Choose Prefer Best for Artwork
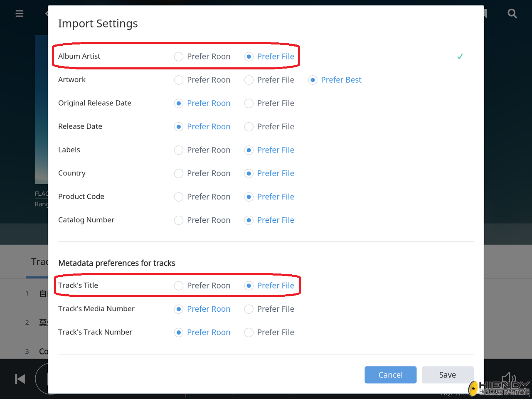532x399 pixels. point(313,80)
